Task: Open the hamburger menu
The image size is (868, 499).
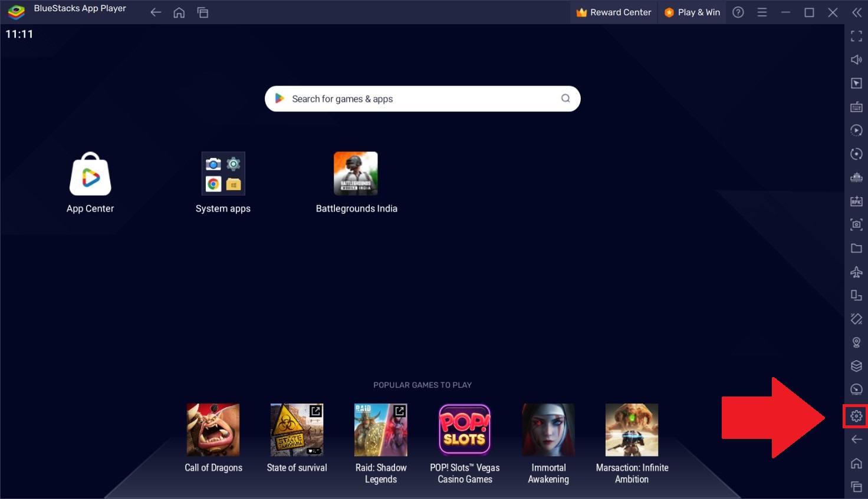Action: tap(762, 12)
